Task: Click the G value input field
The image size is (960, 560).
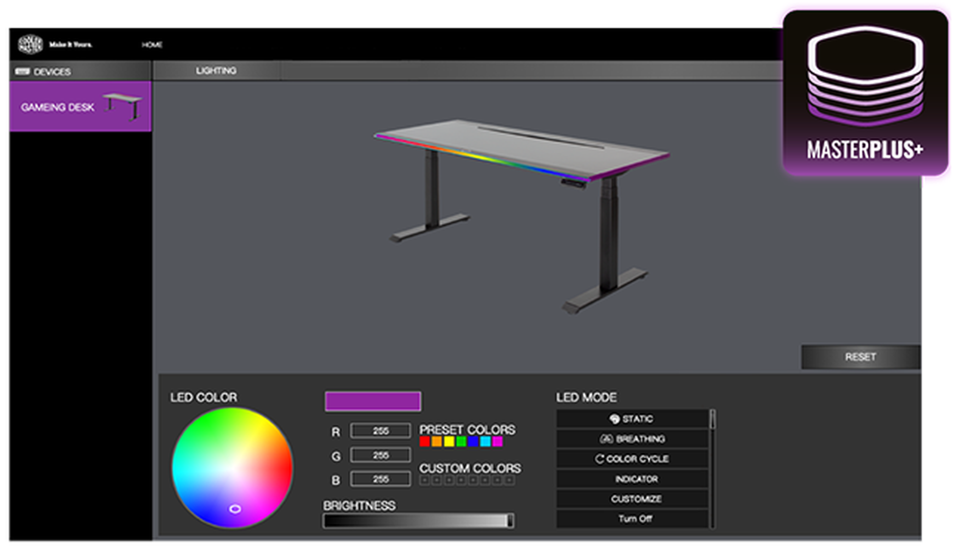Action: (x=380, y=455)
